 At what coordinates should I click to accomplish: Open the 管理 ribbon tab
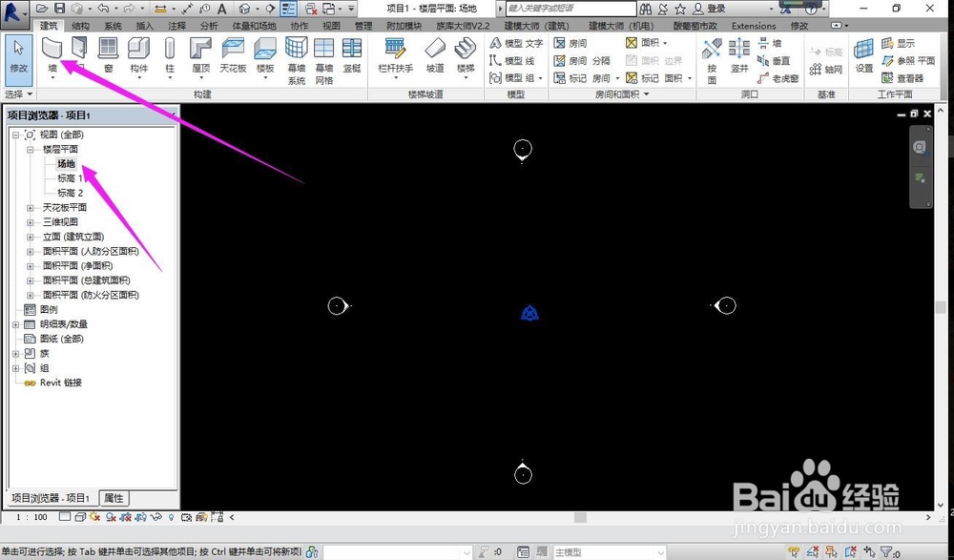(363, 26)
